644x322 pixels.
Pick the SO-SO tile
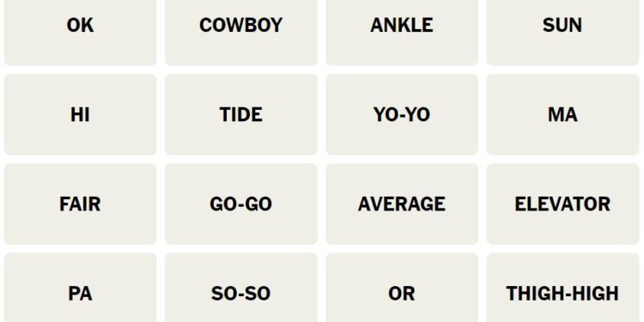[x=241, y=288]
